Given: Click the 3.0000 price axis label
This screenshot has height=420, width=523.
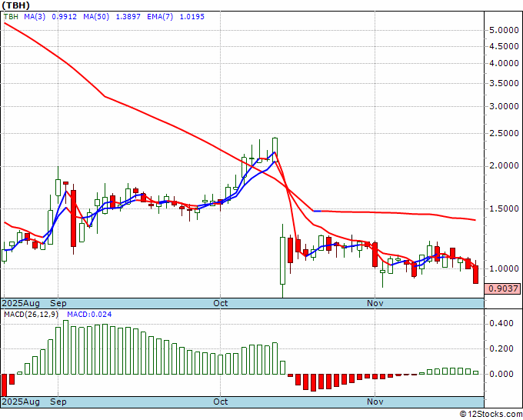Looking at the screenshot, I should (504, 107).
